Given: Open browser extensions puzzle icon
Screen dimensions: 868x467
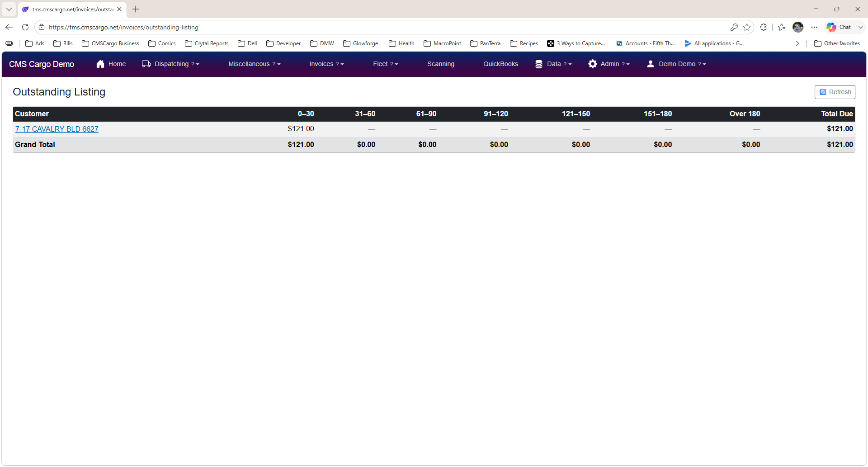Looking at the screenshot, I should pyautogui.click(x=764, y=27).
